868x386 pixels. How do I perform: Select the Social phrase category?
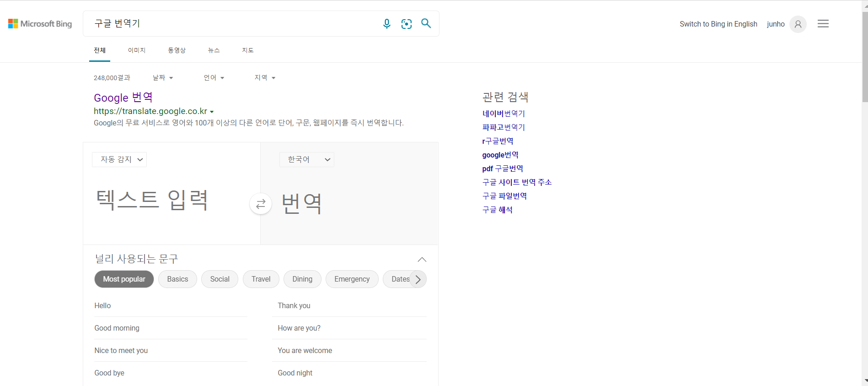pyautogui.click(x=220, y=279)
